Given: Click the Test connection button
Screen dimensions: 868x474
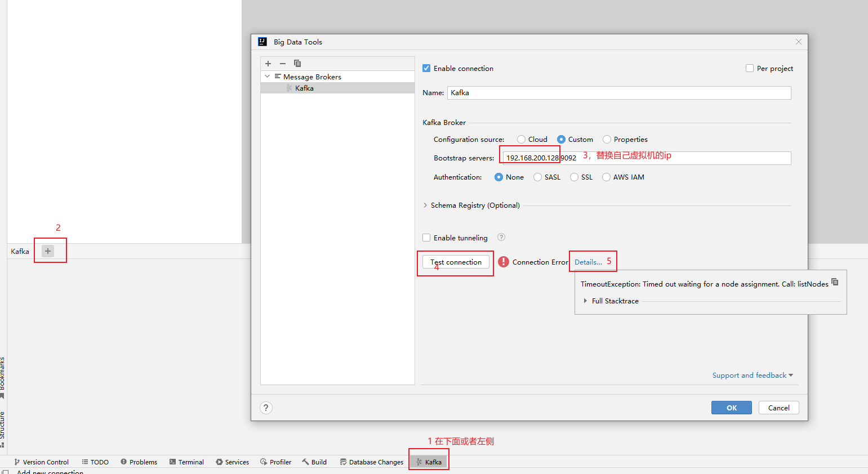Looking at the screenshot, I should tap(456, 262).
